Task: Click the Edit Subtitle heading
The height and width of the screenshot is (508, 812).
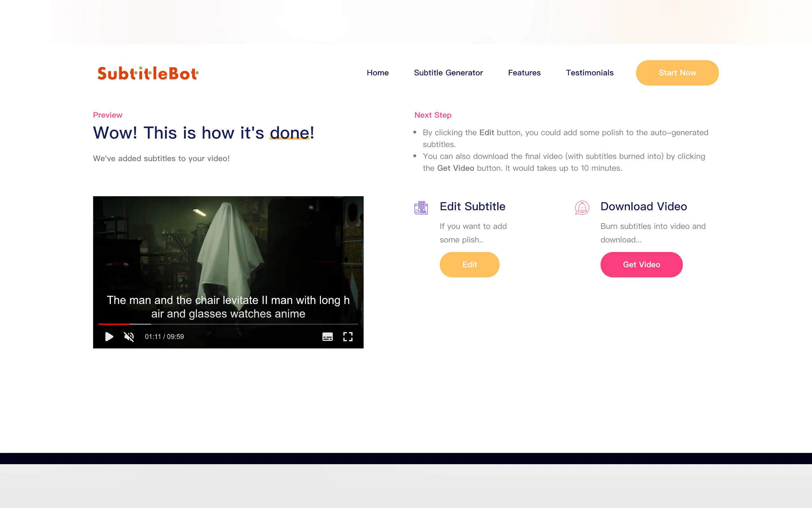Action: click(x=472, y=206)
